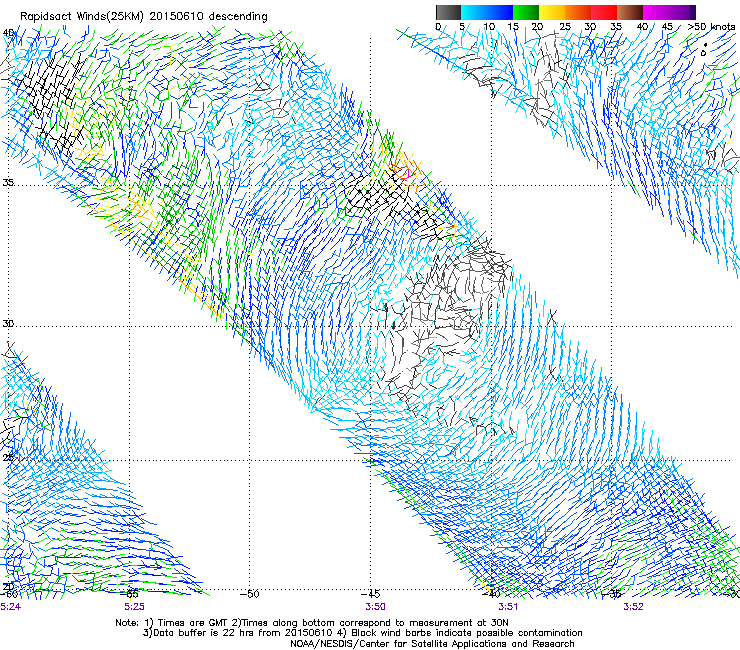The height and width of the screenshot is (650, 740).
Task: Click the latitude label '30' on left axis
Action: pos(8,323)
